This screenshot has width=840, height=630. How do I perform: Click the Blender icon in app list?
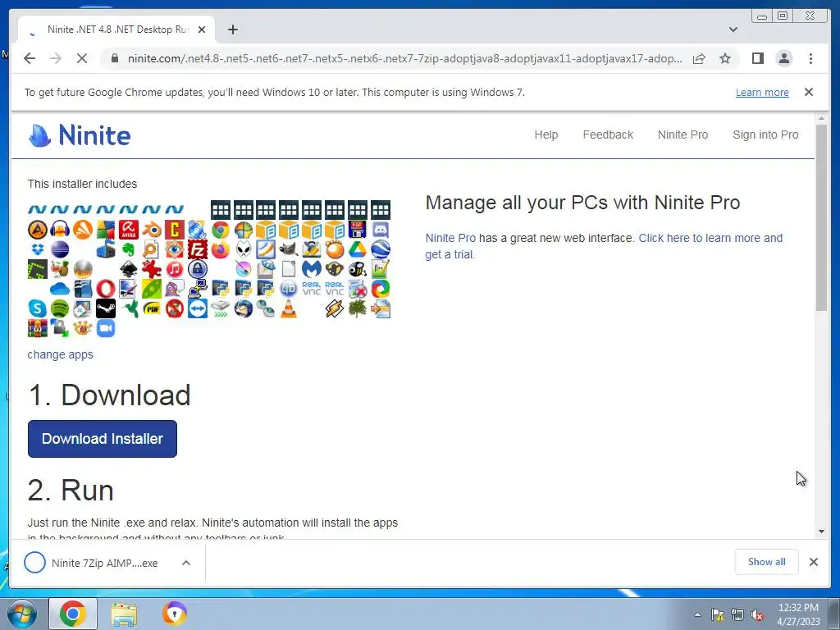pyautogui.click(x=152, y=230)
